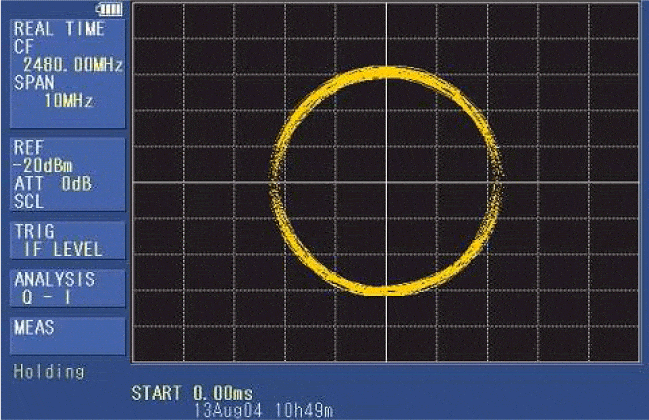
Task: Open the ANALYSIS Q - I panel
Action: pyautogui.click(x=67, y=288)
